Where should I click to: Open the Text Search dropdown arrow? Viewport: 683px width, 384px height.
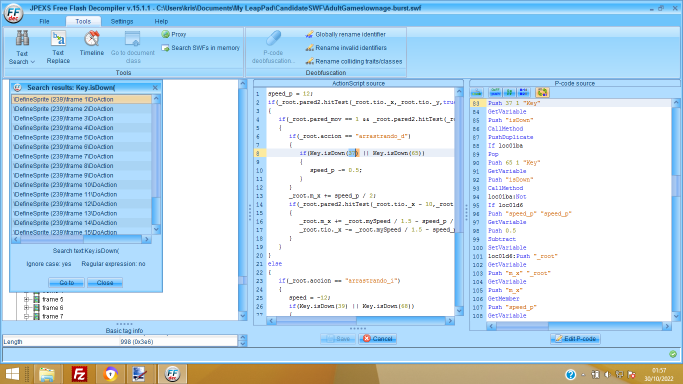tap(33, 62)
